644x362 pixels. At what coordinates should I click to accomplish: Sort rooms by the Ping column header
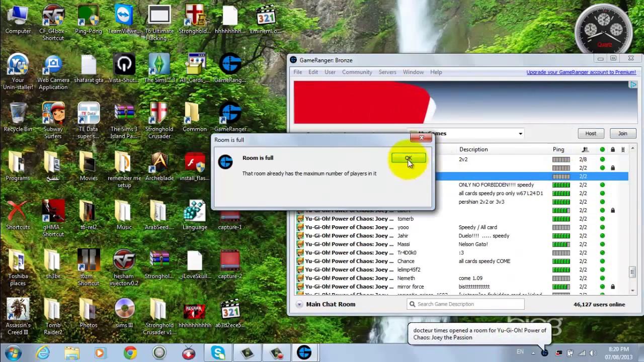point(558,149)
